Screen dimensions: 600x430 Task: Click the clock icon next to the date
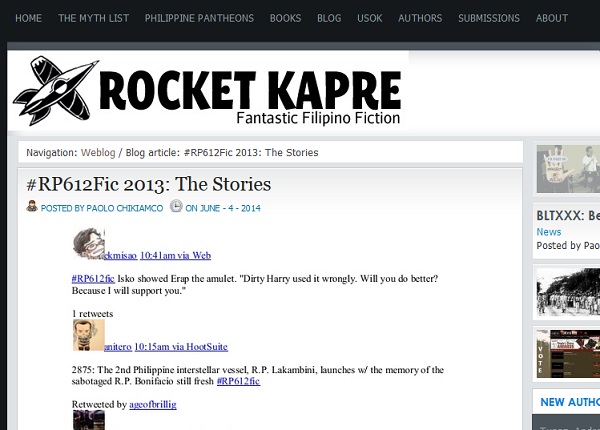[176, 207]
